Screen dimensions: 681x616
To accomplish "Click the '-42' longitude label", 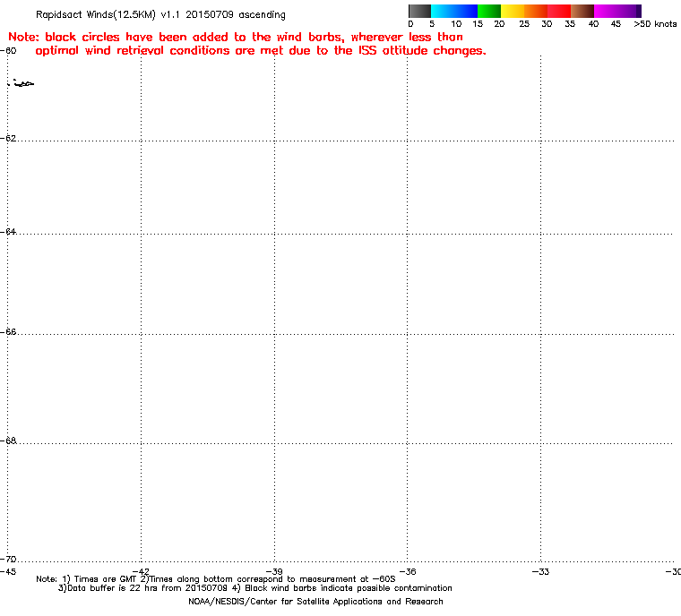I will point(141,571).
